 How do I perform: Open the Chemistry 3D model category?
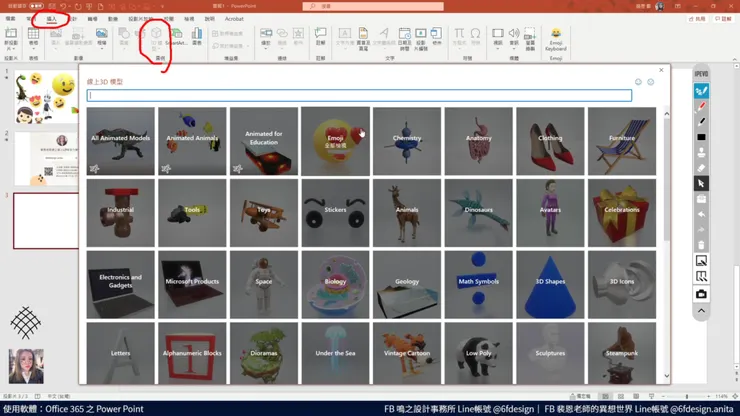click(x=407, y=141)
